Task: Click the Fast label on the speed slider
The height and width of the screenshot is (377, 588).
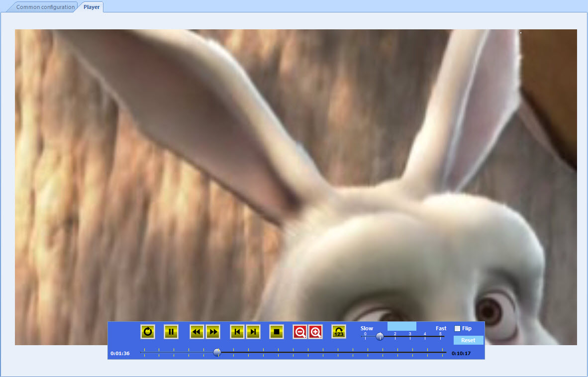Action: coord(441,328)
